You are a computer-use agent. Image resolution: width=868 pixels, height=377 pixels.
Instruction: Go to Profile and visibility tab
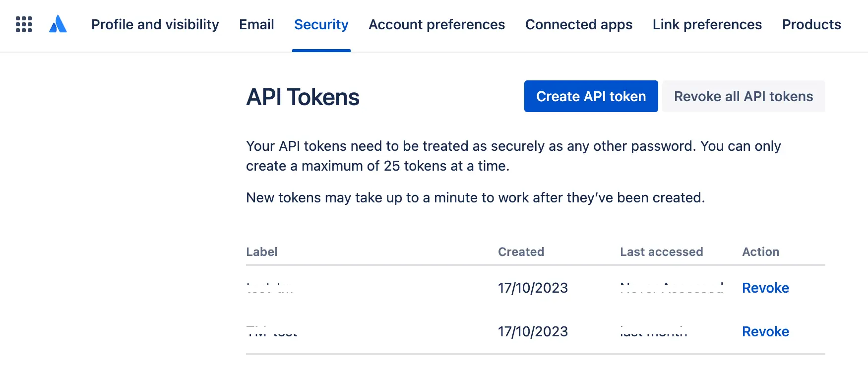[x=155, y=24]
